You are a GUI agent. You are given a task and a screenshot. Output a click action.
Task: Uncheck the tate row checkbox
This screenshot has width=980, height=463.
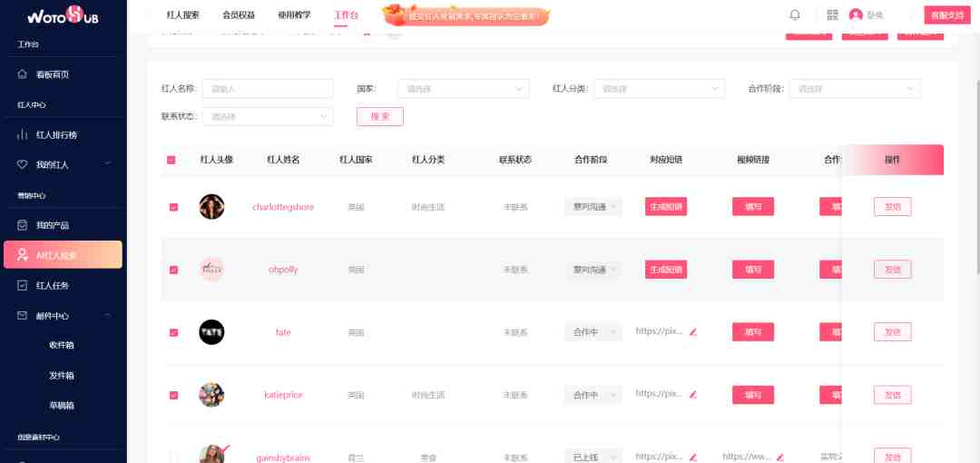[173, 332]
